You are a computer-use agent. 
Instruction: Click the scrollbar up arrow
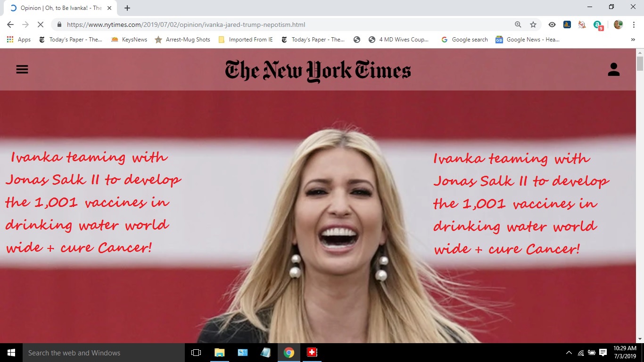pyautogui.click(x=640, y=52)
